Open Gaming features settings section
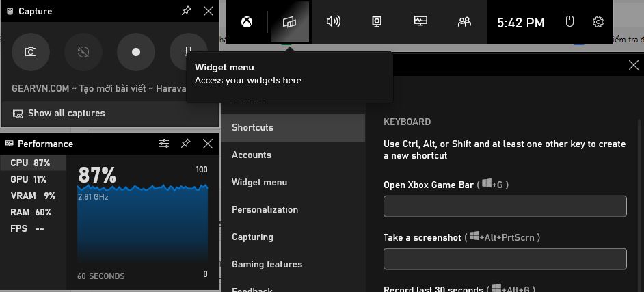 (267, 264)
